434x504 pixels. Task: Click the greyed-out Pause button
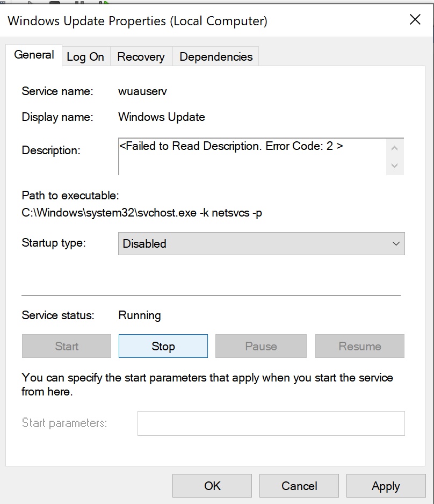tap(261, 346)
